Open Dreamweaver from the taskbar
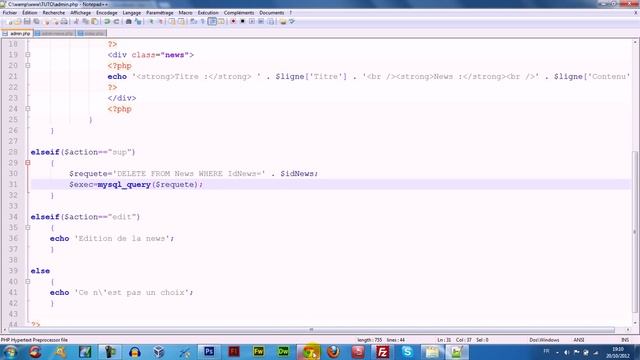The height and width of the screenshot is (360, 640). point(283,352)
